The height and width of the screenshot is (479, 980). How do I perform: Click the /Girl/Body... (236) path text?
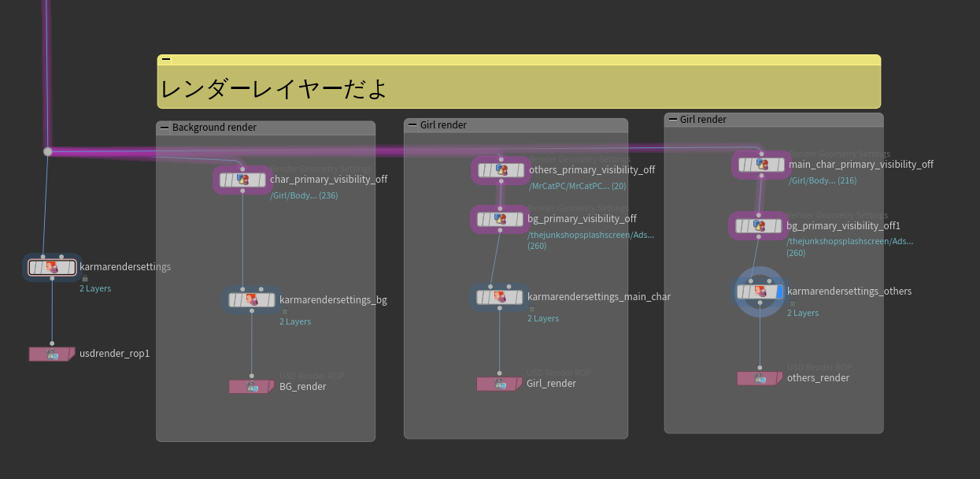tap(304, 196)
